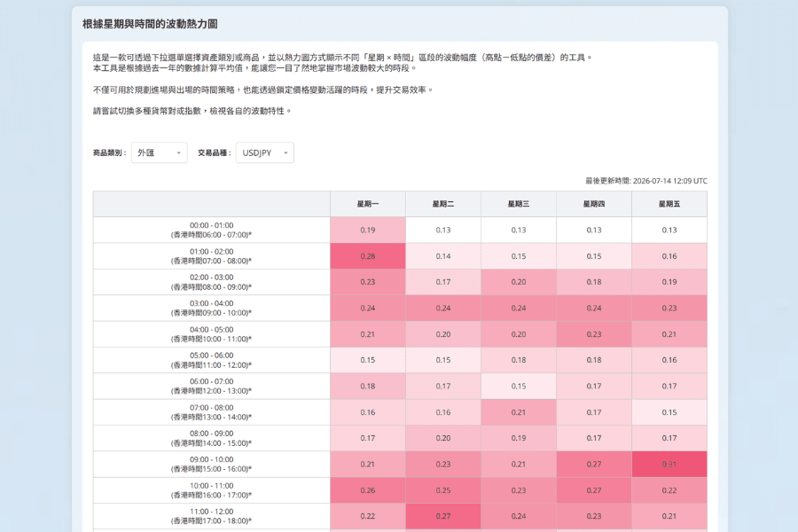Click Tuesday 10:00-11:00 cell value 0.25
The image size is (798, 532).
click(x=443, y=490)
